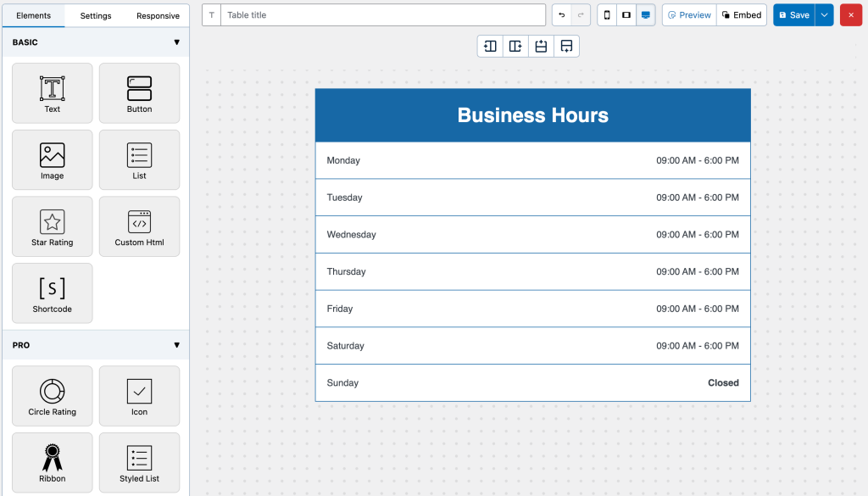
Task: Click the Embed button
Action: pos(742,15)
